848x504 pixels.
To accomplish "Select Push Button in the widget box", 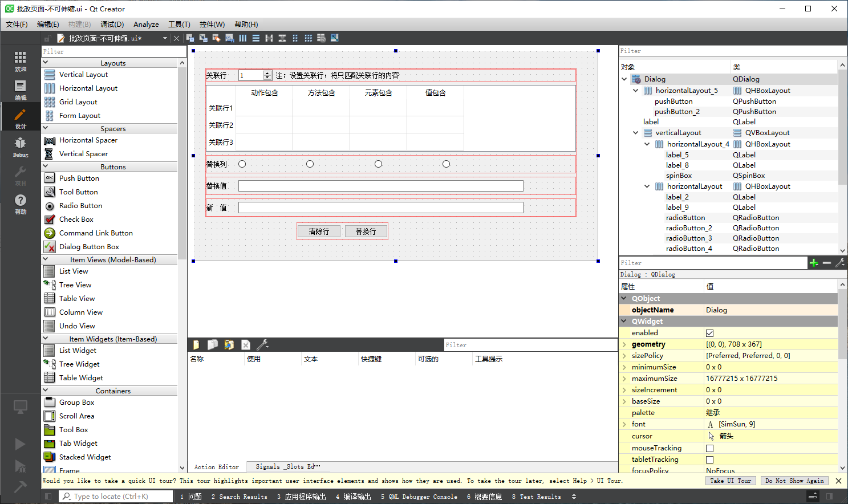I will pyautogui.click(x=79, y=178).
